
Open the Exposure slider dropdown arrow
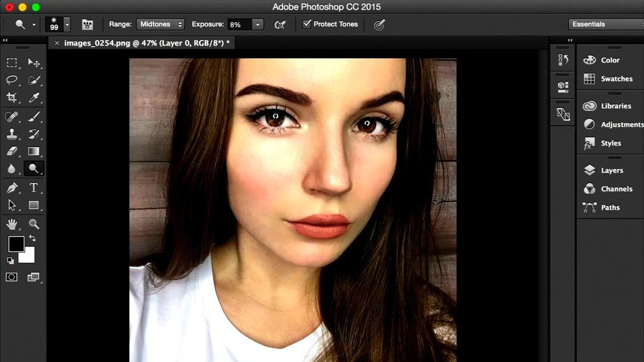click(258, 24)
